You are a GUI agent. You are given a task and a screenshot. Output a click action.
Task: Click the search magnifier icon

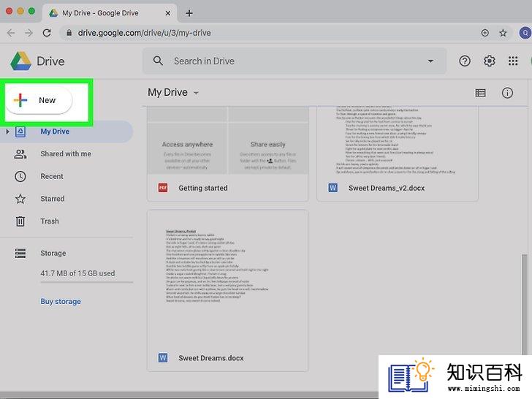[158, 61]
